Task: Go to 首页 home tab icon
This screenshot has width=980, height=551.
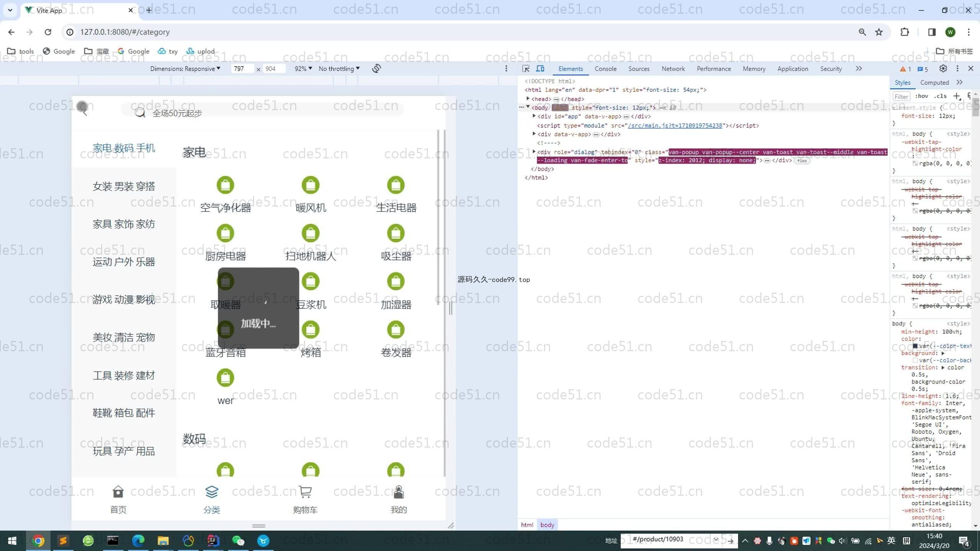Action: pyautogui.click(x=118, y=492)
